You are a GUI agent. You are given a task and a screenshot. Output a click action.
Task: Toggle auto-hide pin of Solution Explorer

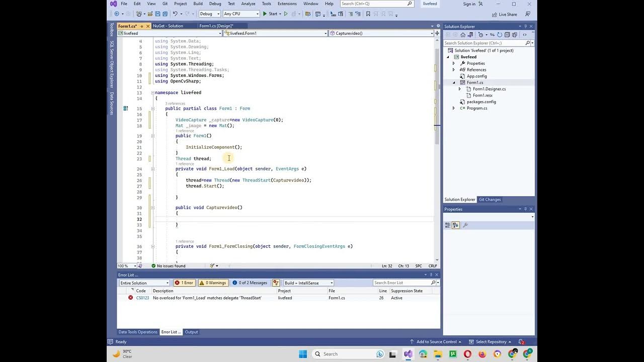[x=525, y=26]
